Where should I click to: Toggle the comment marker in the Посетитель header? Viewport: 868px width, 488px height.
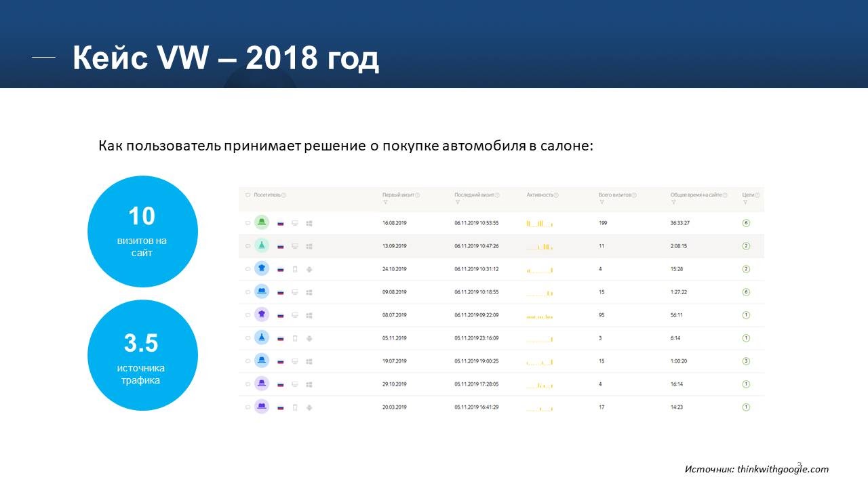tap(248, 195)
